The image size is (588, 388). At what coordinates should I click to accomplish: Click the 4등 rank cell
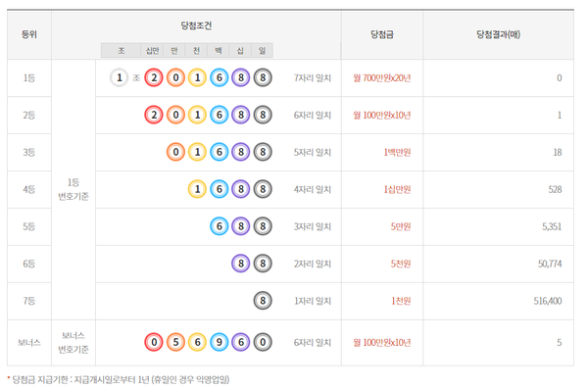[29, 189]
